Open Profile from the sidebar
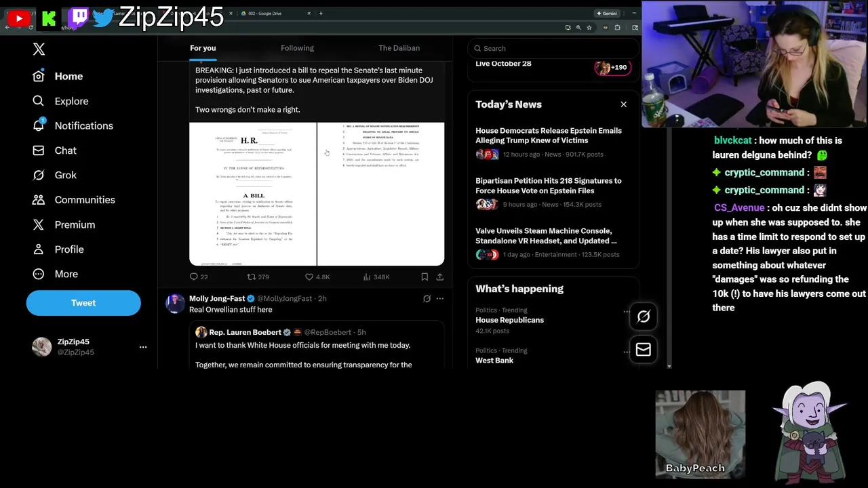Screen dimensions: 868x488 click(58, 249)
